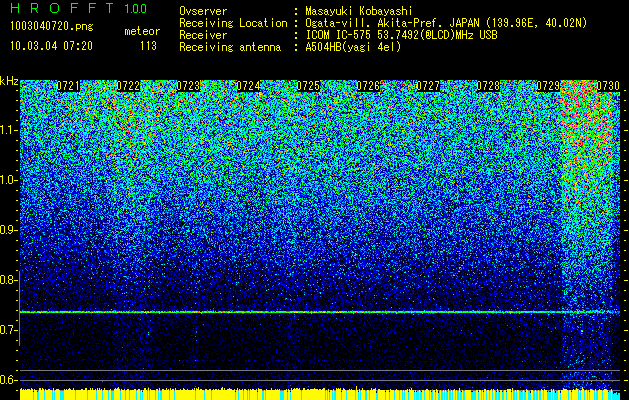Click the 0730 time marker
This screenshot has width=629, height=400.
(608, 86)
